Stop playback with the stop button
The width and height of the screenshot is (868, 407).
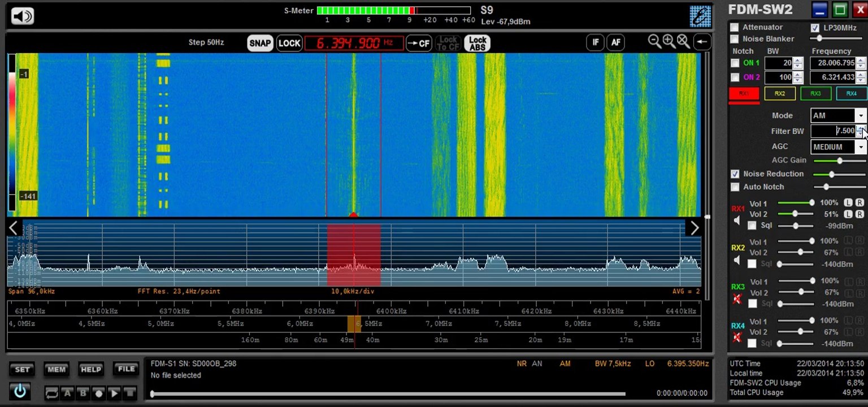click(130, 393)
